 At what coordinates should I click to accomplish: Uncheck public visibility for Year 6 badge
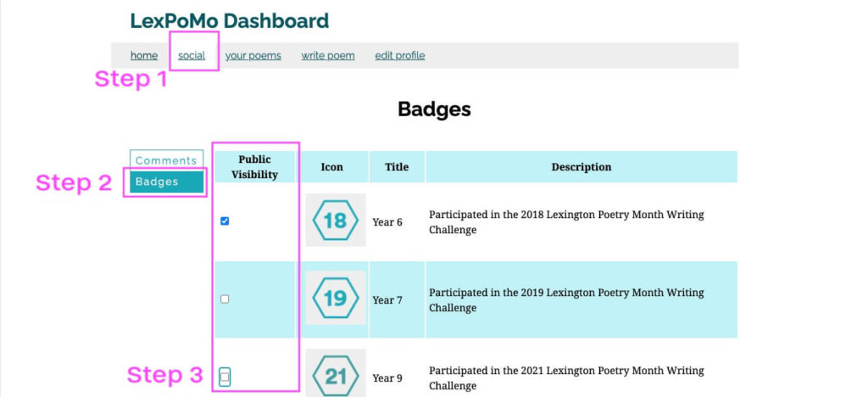pyautogui.click(x=225, y=221)
